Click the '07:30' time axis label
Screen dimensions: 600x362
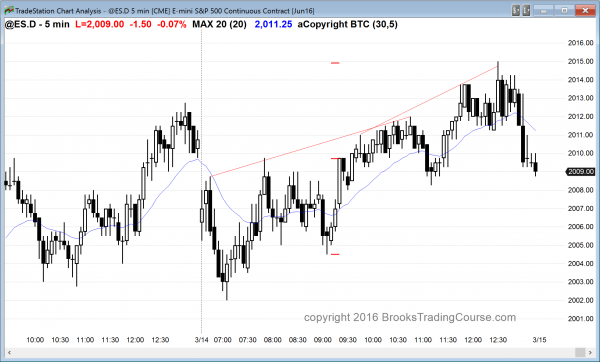[x=248, y=340]
